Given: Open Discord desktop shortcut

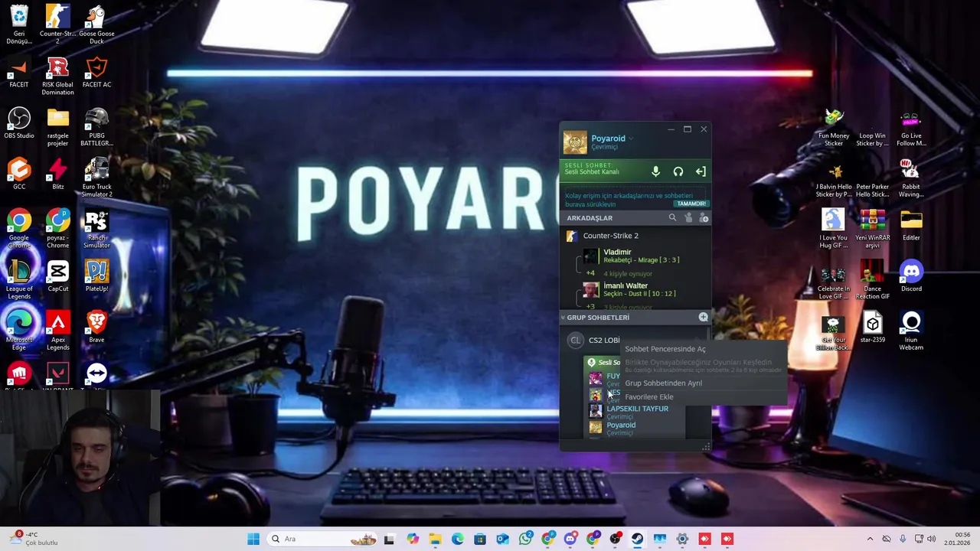Looking at the screenshot, I should 911,277.
